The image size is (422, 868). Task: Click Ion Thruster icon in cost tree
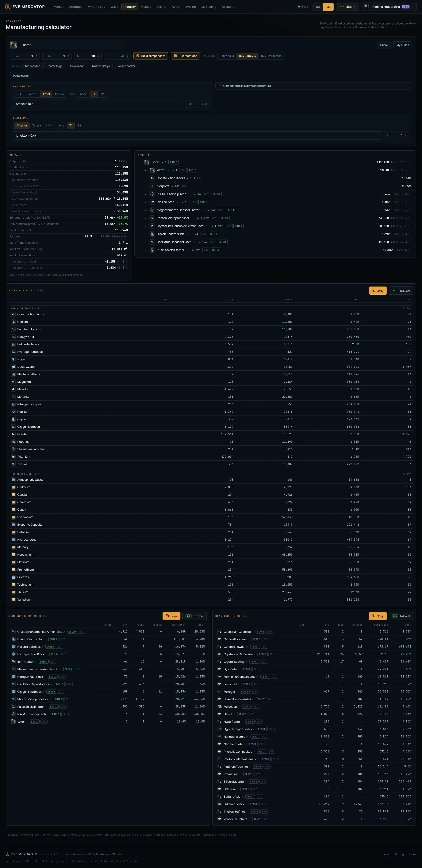pos(152,202)
